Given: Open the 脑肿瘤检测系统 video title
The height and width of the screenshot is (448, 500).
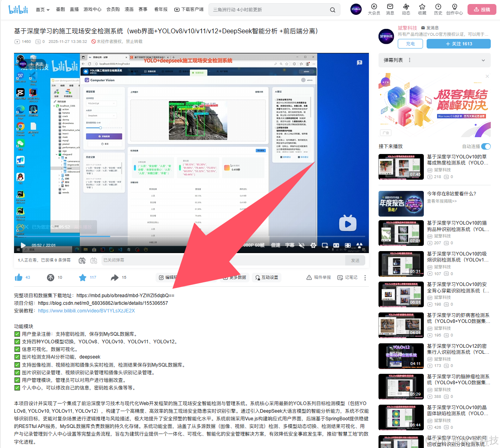Looking at the screenshot, I should click(458, 380).
